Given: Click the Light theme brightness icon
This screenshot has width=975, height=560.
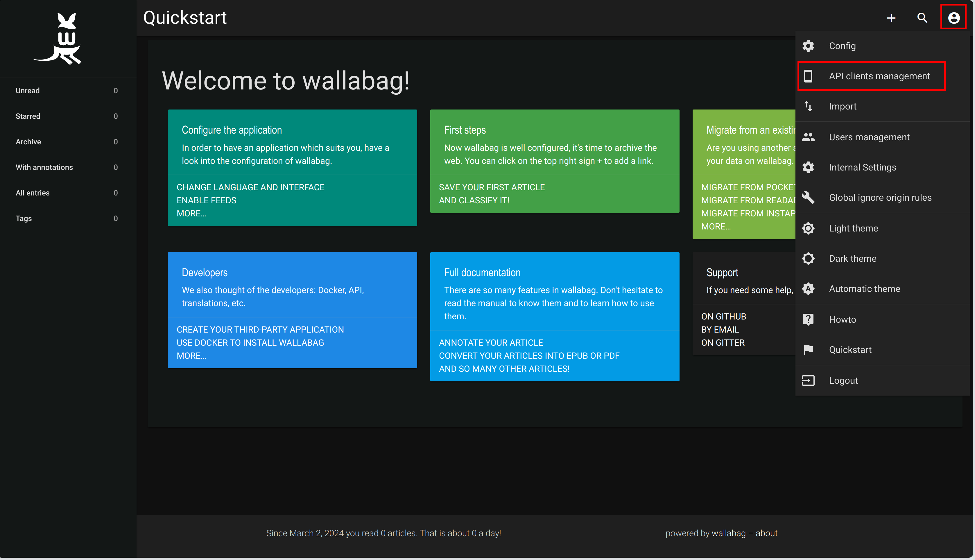Looking at the screenshot, I should 808,229.
